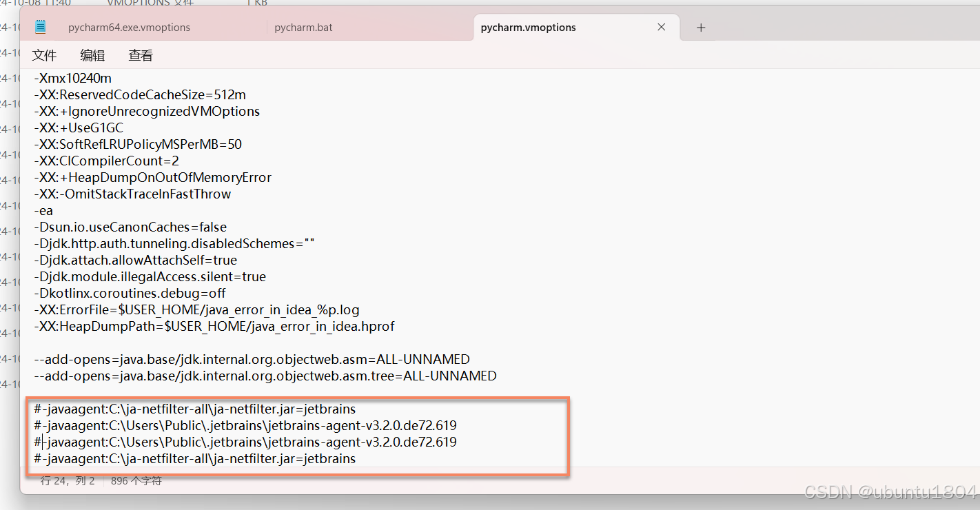Click the allowAttachSelf=true line
980x510 pixels.
click(135, 260)
